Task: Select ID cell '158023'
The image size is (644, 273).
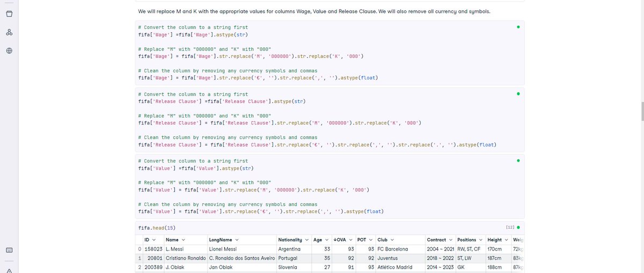Action: point(153,249)
